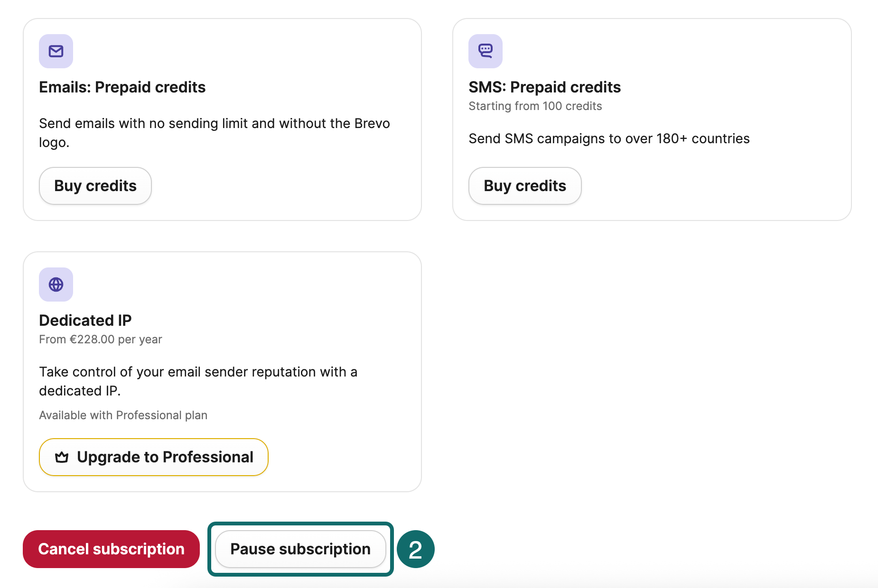
Task: Select the 'SMS: Prepaid credits' heading
Action: [544, 87]
